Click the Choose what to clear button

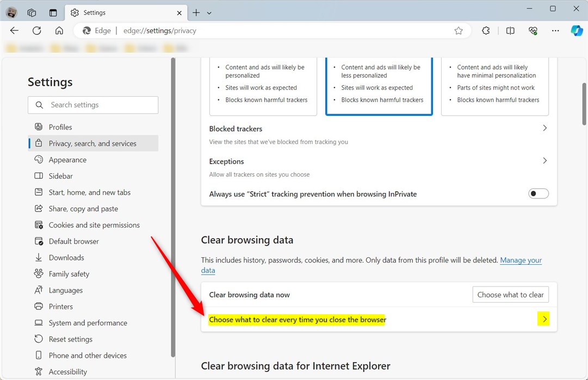pyautogui.click(x=510, y=294)
